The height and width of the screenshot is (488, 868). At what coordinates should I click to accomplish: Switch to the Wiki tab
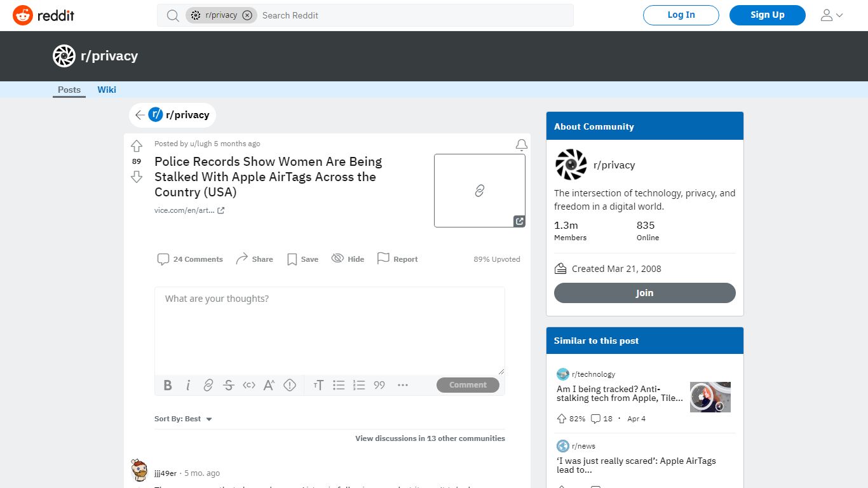coord(107,90)
